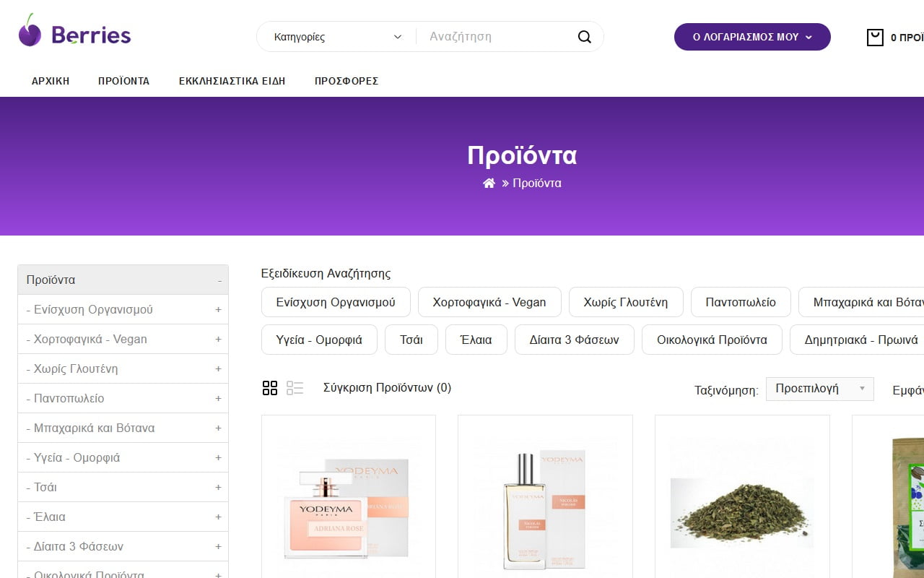Click Σύγκριση Προϊόντων link
924x578 pixels.
[387, 387]
